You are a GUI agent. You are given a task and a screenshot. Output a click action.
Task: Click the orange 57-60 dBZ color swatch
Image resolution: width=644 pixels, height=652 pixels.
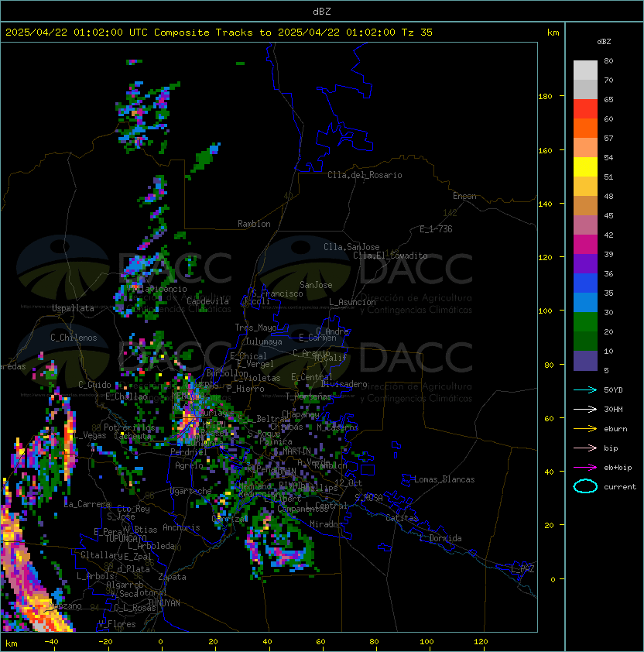585,128
